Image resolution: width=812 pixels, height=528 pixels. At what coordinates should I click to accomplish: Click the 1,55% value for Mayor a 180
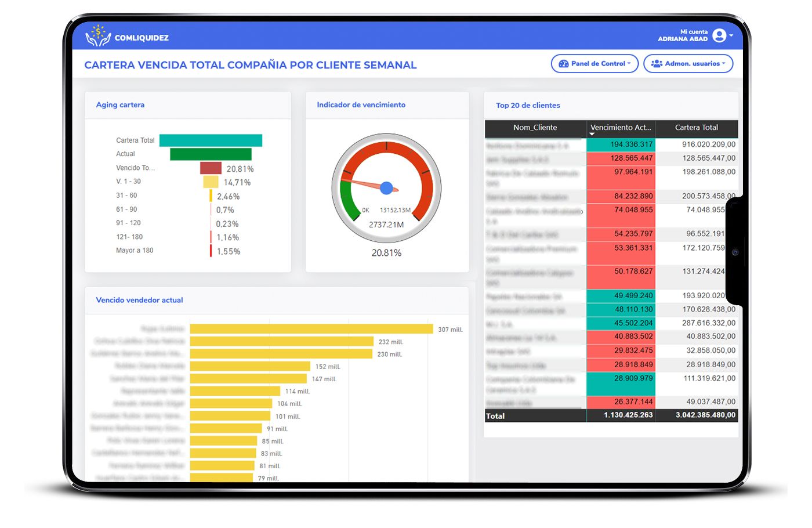pos(229,251)
